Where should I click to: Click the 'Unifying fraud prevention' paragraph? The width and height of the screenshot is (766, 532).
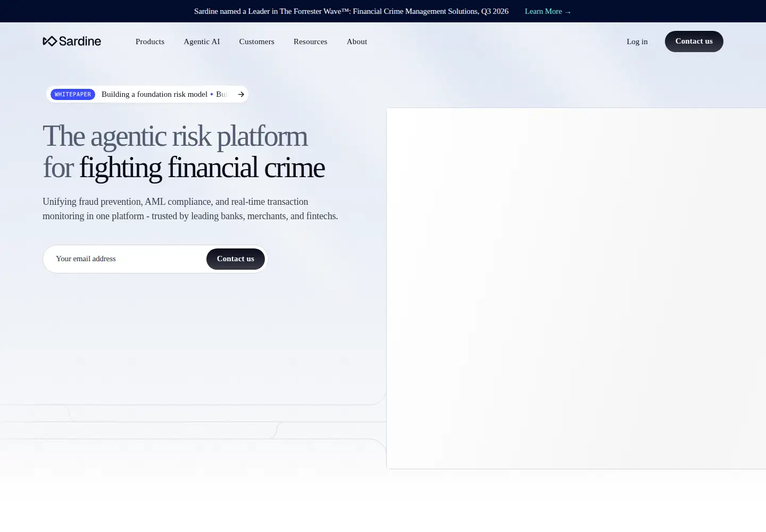click(190, 209)
